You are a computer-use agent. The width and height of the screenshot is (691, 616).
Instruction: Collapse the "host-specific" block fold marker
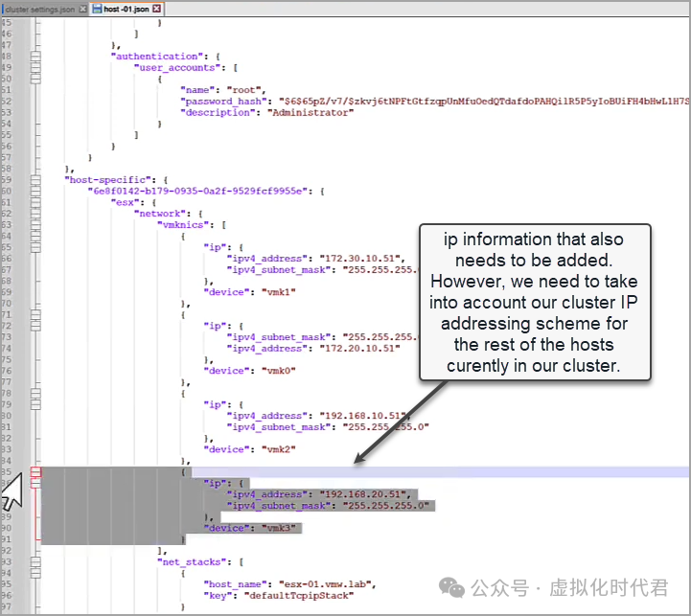[35, 180]
